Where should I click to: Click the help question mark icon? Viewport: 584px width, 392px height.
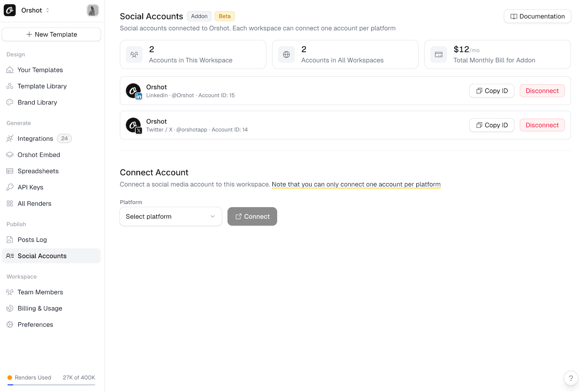tap(571, 378)
